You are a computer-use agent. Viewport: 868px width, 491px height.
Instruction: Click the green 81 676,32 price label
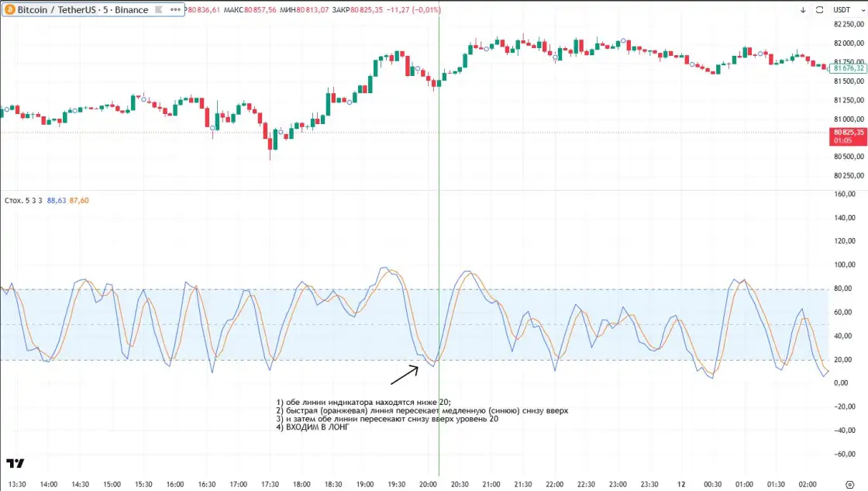[848, 68]
